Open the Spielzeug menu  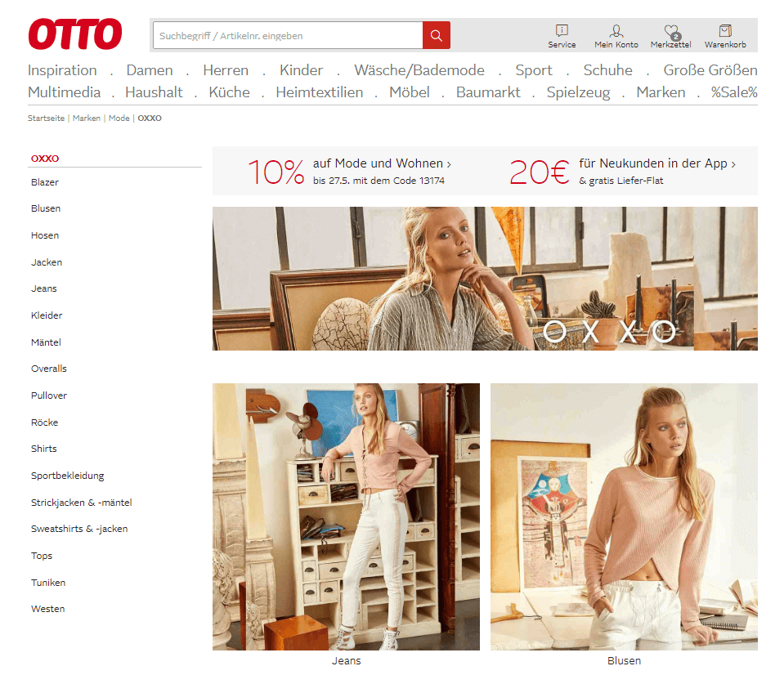[578, 92]
